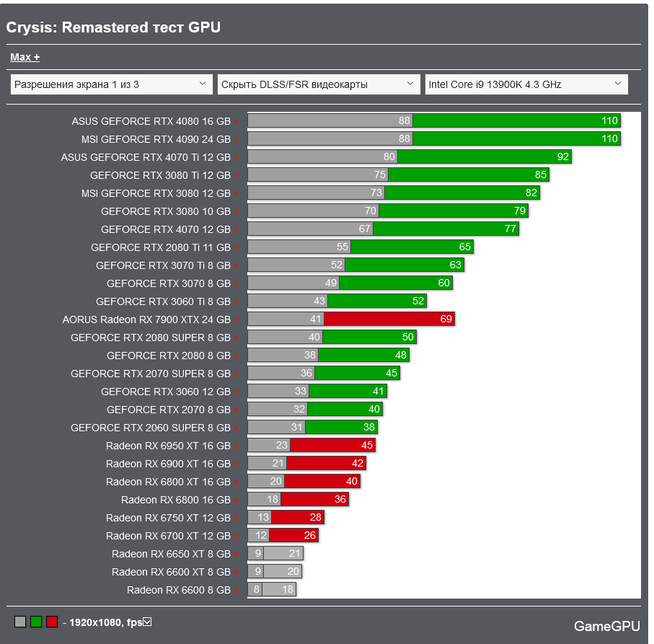
Task: Toggle the 1920x1080 fps checkbox
Action: coord(147,621)
